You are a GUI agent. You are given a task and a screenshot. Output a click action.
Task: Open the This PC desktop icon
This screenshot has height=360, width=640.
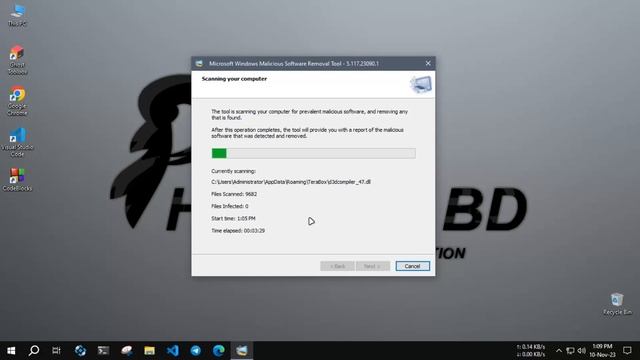coord(18,15)
